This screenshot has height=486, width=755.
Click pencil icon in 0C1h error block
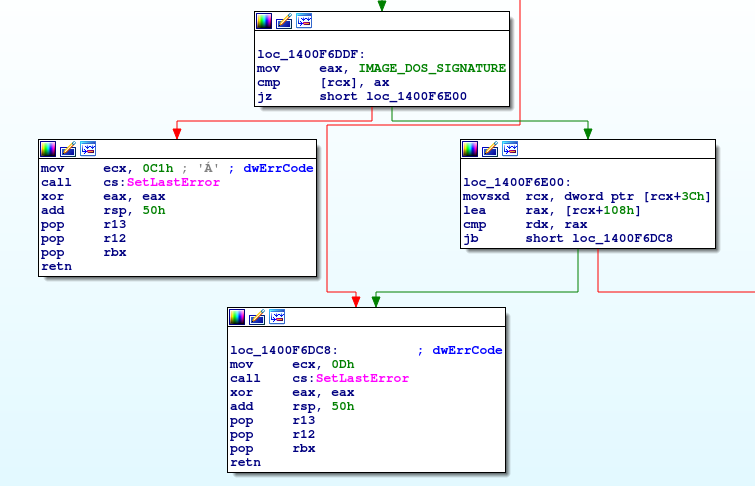(68, 149)
